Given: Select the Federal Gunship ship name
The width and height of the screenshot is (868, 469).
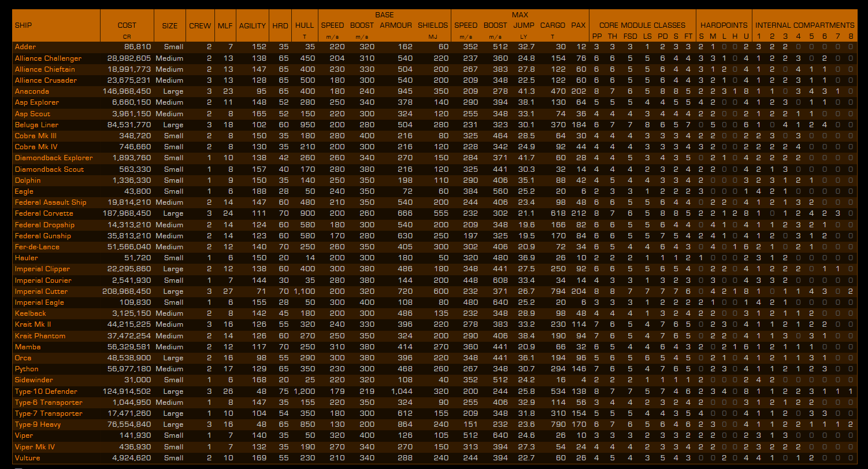Looking at the screenshot, I should (43, 236).
